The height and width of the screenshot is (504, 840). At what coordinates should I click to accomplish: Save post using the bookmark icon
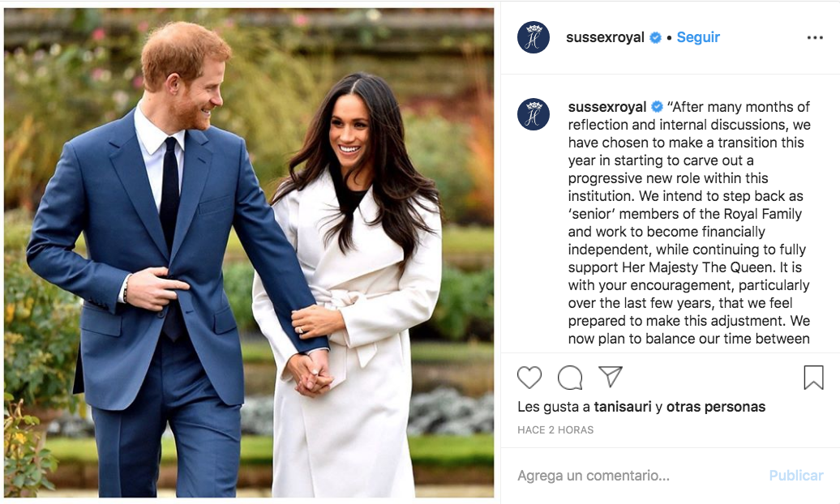coord(813,377)
